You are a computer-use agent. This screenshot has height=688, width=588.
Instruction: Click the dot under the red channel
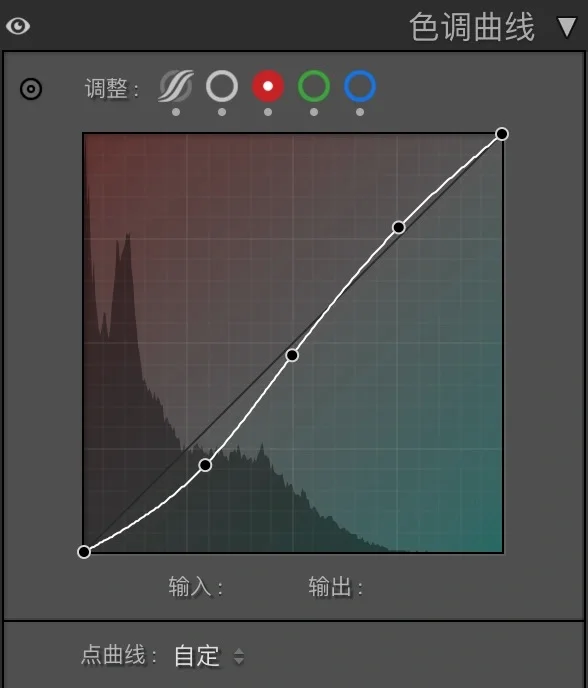coord(268,112)
